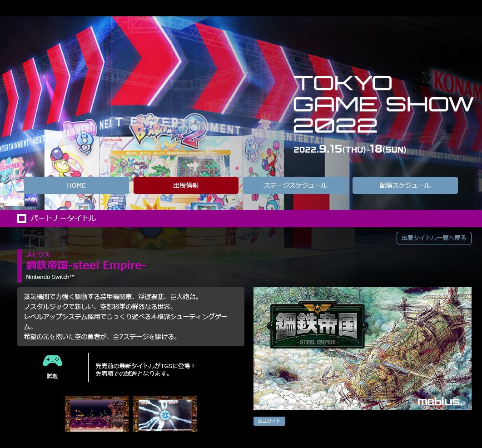The image size is (482, 448).
Task: Open the 公式サイト link button
Action: pyautogui.click(x=269, y=421)
